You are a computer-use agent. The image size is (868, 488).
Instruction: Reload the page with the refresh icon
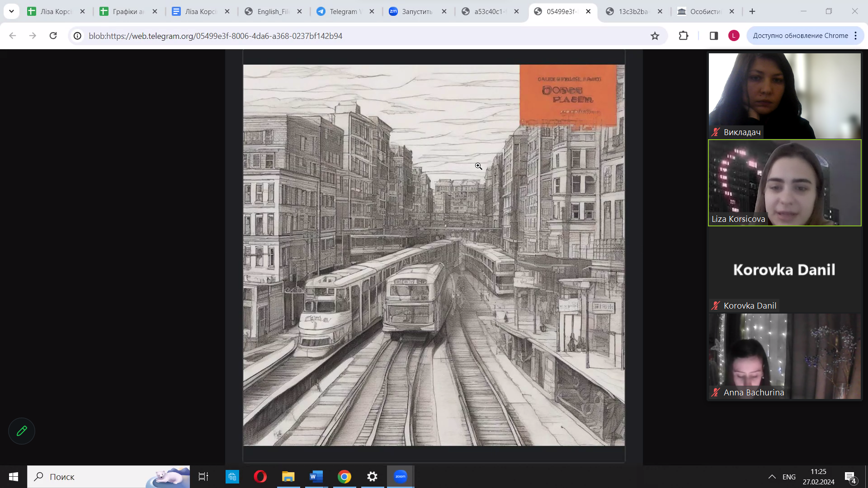(53, 36)
